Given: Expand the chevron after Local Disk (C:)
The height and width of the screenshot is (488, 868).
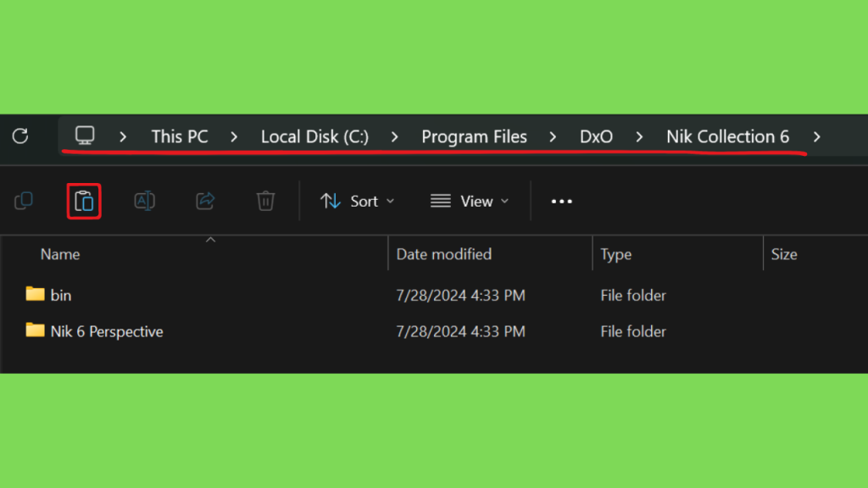Looking at the screenshot, I should (395, 136).
